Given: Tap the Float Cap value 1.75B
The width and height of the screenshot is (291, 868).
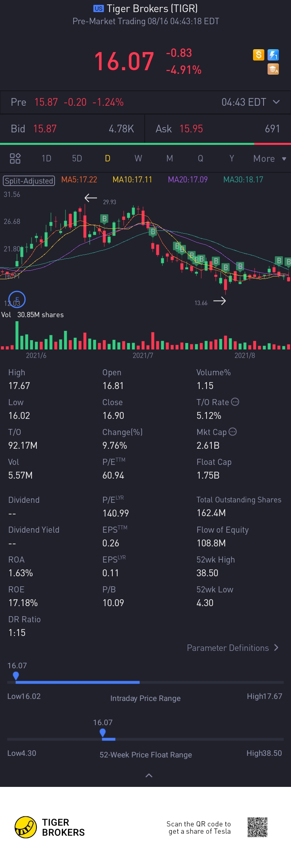Looking at the screenshot, I should click(x=208, y=475).
